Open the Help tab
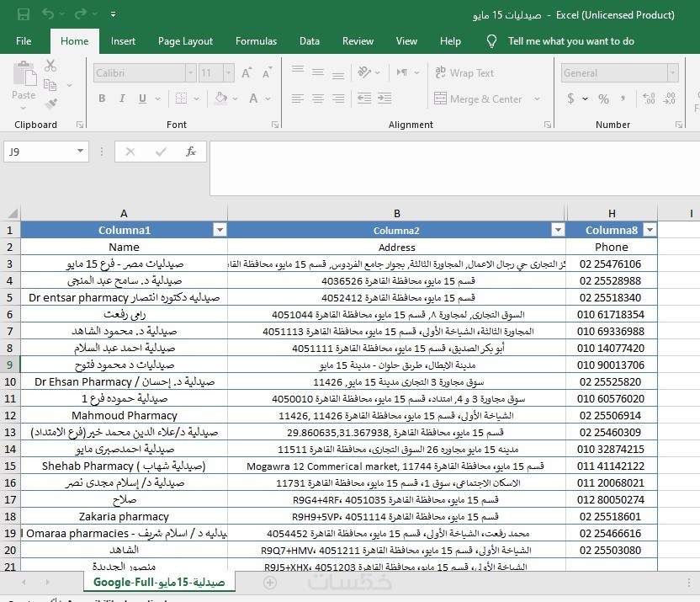 [450, 41]
